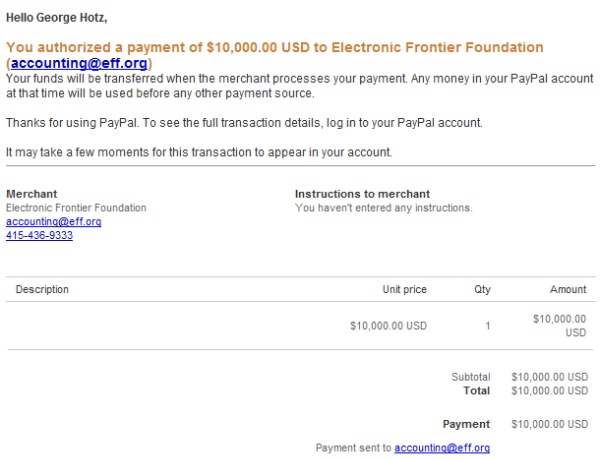
Task: Open the accounting@eff.org link under Merchant
Action: 53,222
